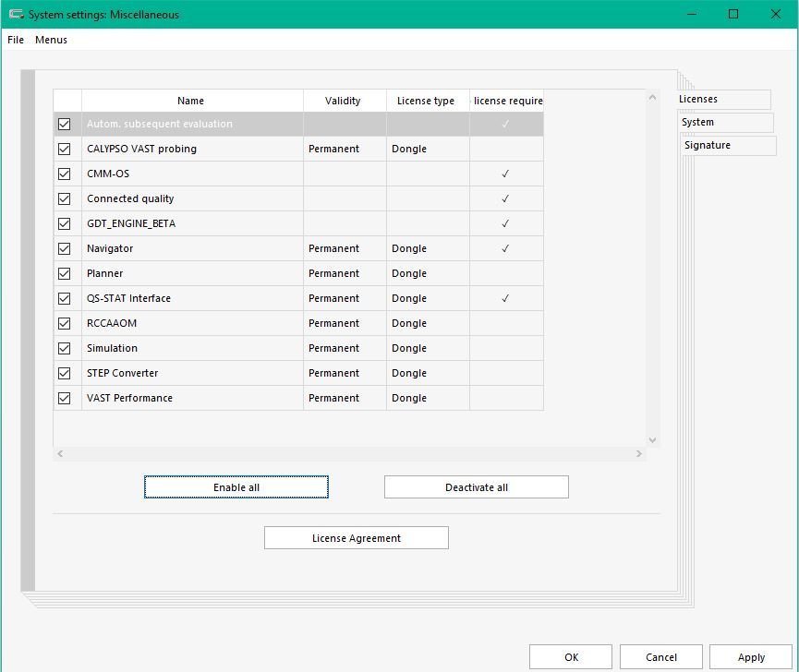
Task: Sort table by Name column header
Action: (x=191, y=101)
